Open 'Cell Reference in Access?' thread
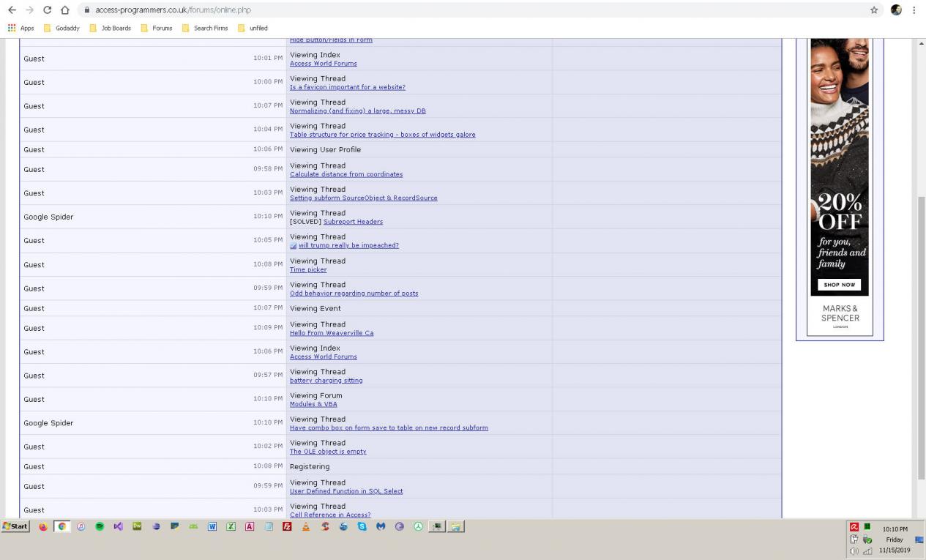Image resolution: width=926 pixels, height=560 pixels. pyautogui.click(x=330, y=515)
